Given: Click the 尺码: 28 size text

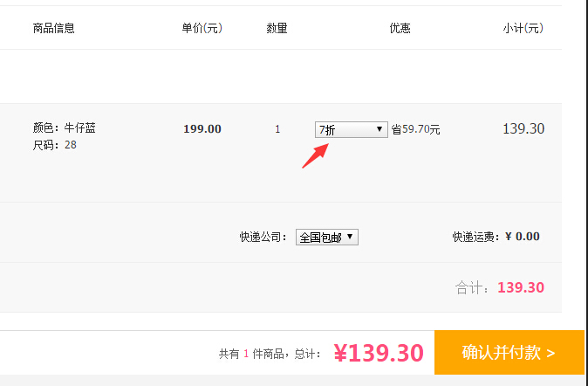Looking at the screenshot, I should tap(55, 144).
